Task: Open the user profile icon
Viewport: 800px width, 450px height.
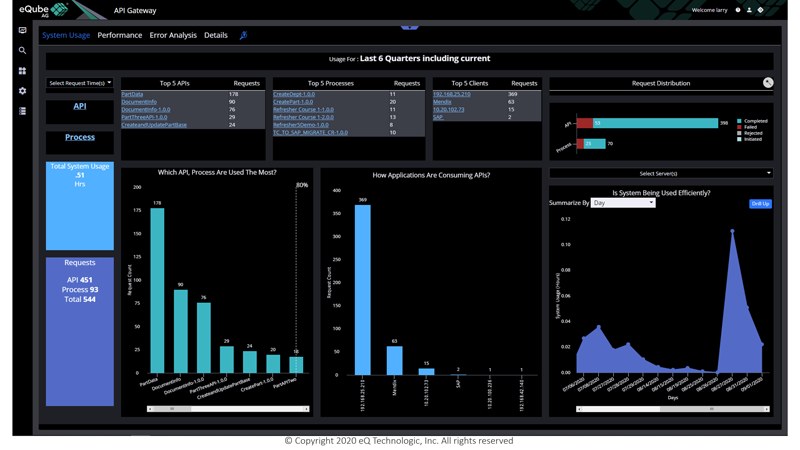Action: coord(749,10)
